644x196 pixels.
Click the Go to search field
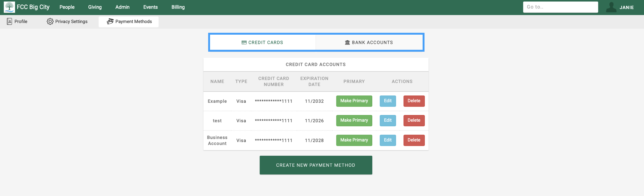point(561,7)
